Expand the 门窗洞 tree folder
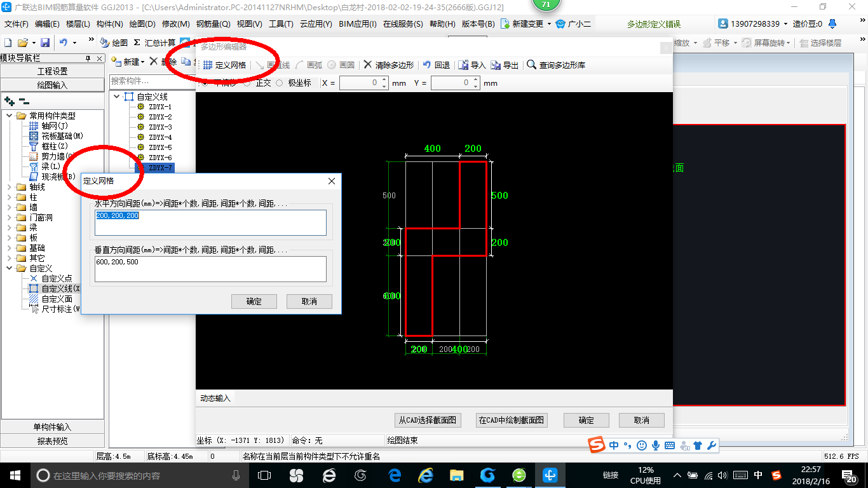868x488 pixels. coord(10,217)
